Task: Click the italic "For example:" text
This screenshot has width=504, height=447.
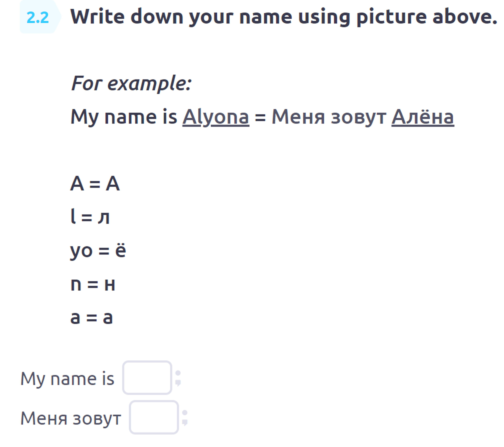Action: tap(131, 84)
